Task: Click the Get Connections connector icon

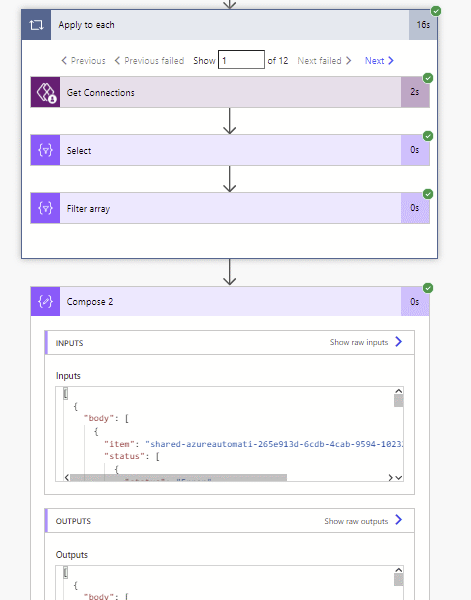Action: point(46,92)
